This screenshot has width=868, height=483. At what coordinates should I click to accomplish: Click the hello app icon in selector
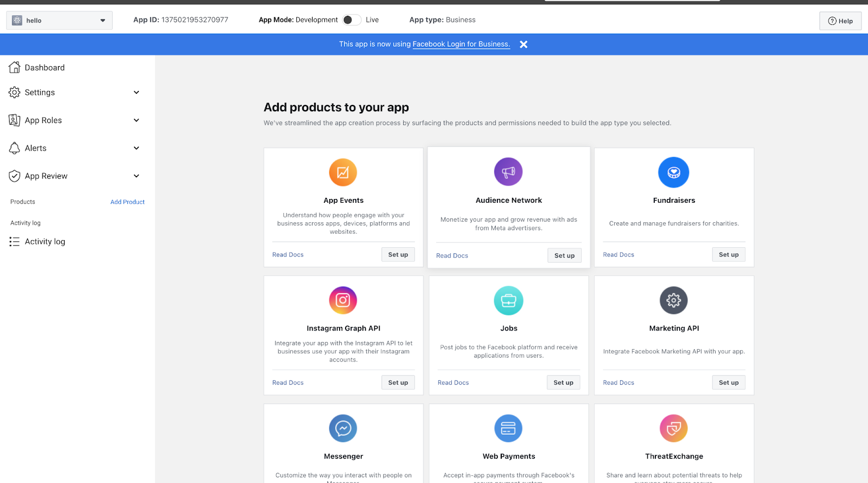pyautogui.click(x=17, y=21)
